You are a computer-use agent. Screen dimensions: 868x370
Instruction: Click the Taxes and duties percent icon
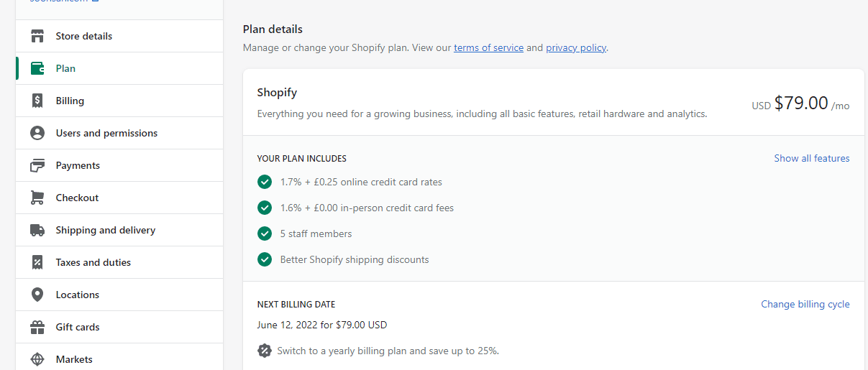(37, 262)
